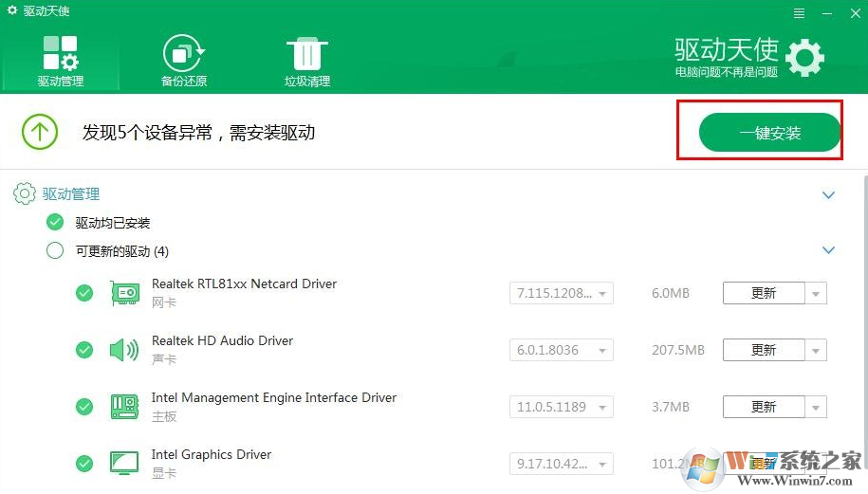Collapse the 驱动管理 section chevron

[828, 194]
